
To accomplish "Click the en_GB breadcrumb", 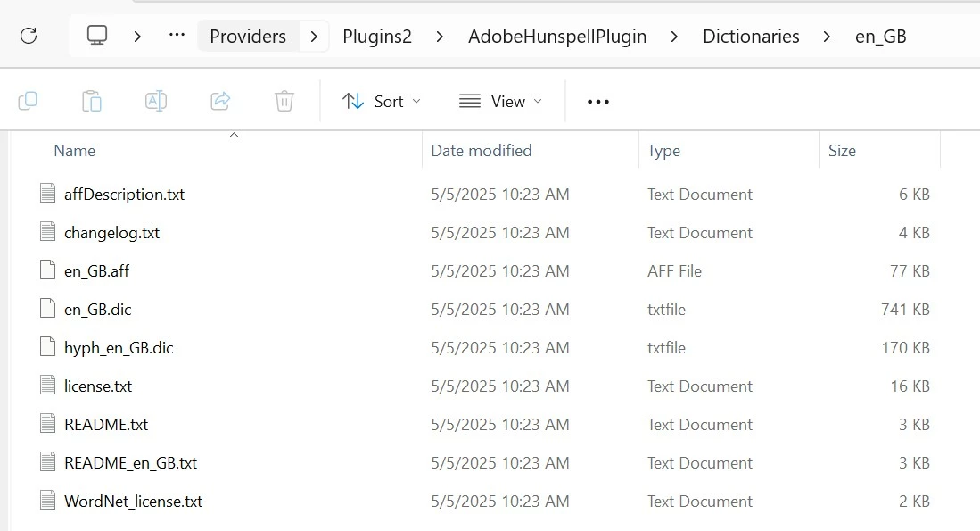I will [881, 37].
